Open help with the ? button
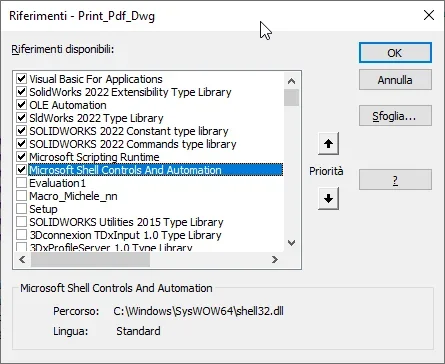The width and height of the screenshot is (445, 364). (x=395, y=180)
